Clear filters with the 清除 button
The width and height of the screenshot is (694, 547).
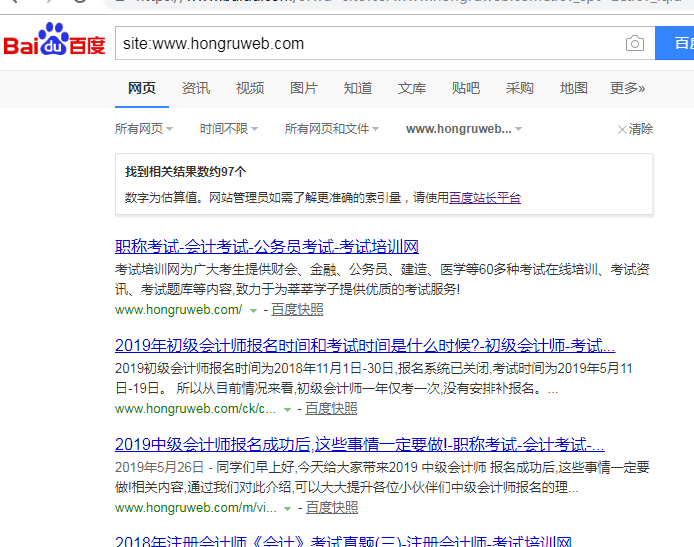click(636, 129)
